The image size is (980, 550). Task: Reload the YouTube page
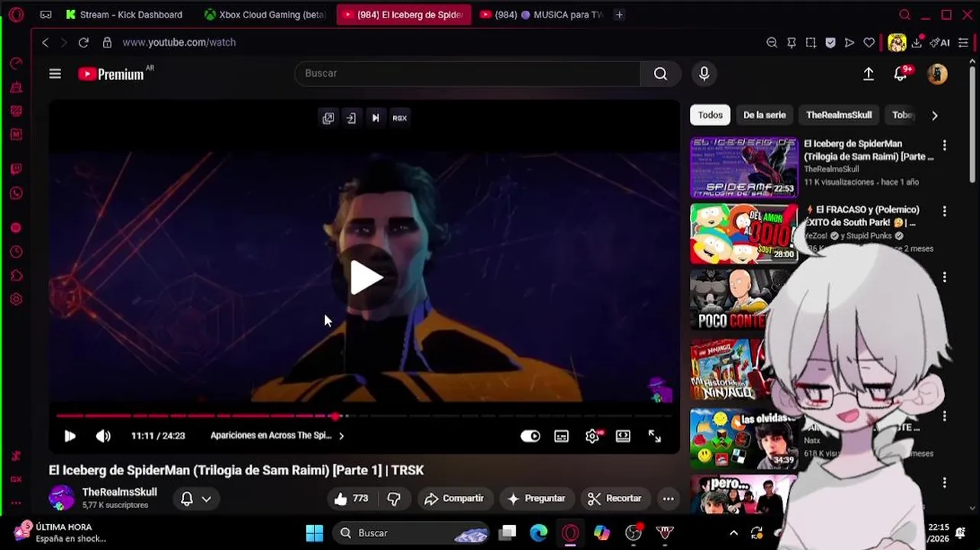83,43
